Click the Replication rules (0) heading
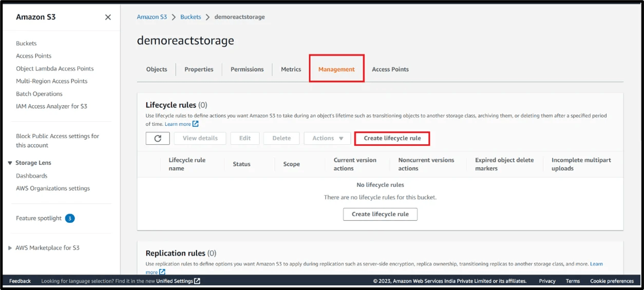The width and height of the screenshot is (644, 290). click(x=181, y=253)
